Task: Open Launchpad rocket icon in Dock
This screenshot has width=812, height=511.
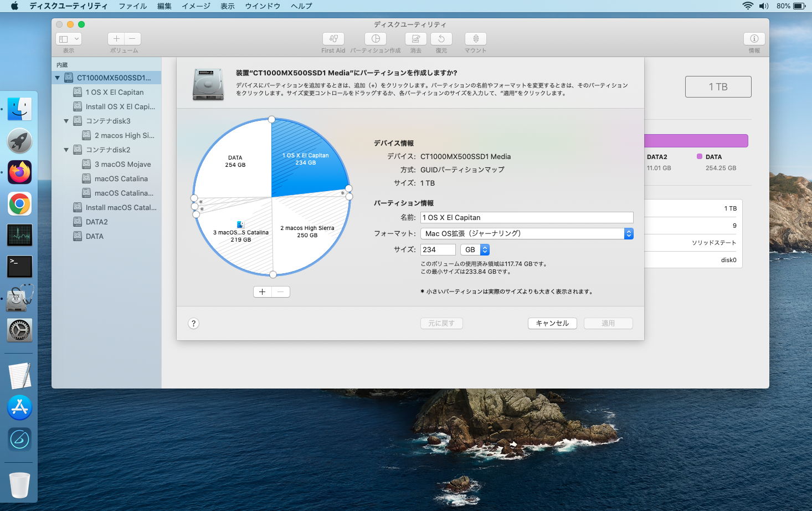Action: [x=19, y=141]
